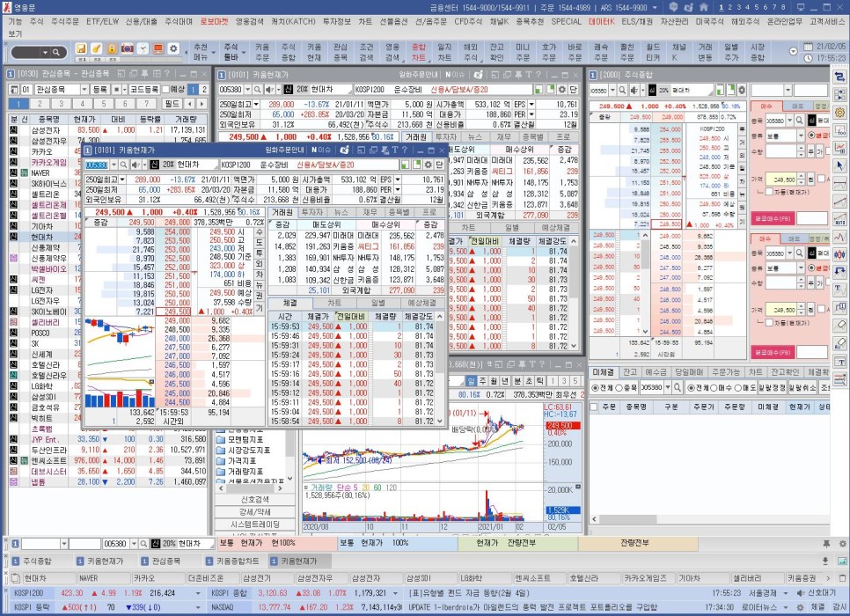
Task: Click the 코드등록 button
Action: click(x=143, y=90)
